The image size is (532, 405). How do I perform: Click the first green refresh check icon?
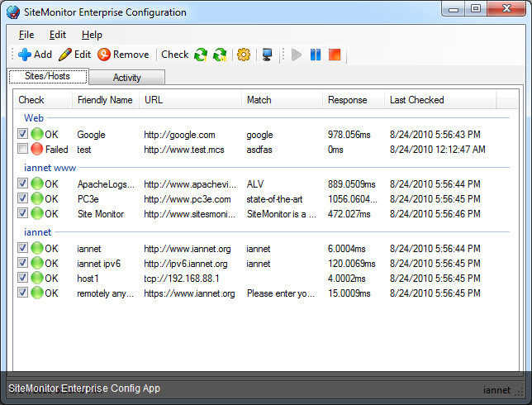[201, 55]
